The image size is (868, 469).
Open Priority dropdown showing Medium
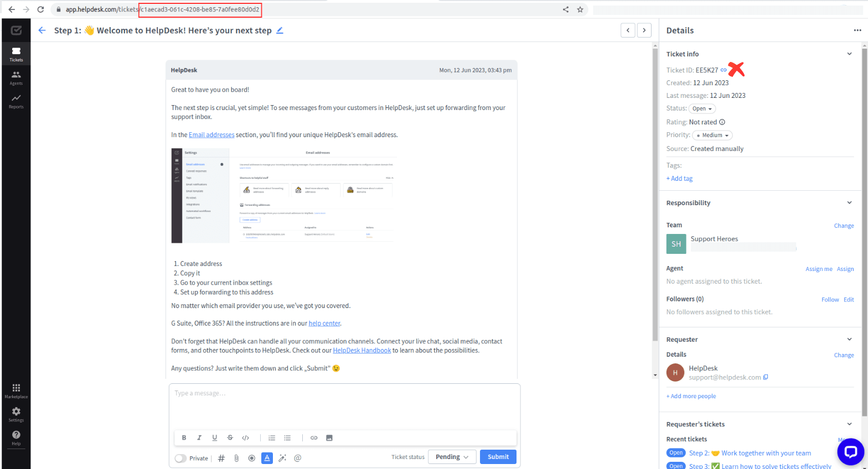pos(712,136)
